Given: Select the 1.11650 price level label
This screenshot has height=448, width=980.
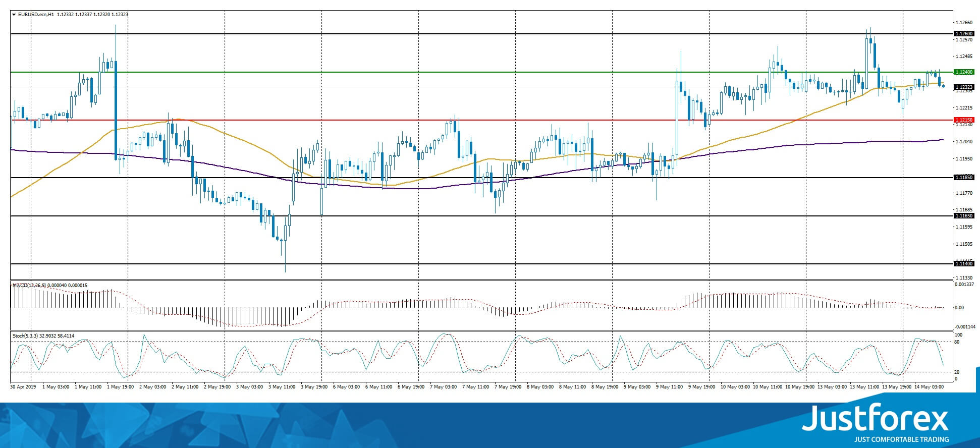Looking at the screenshot, I should coord(964,216).
